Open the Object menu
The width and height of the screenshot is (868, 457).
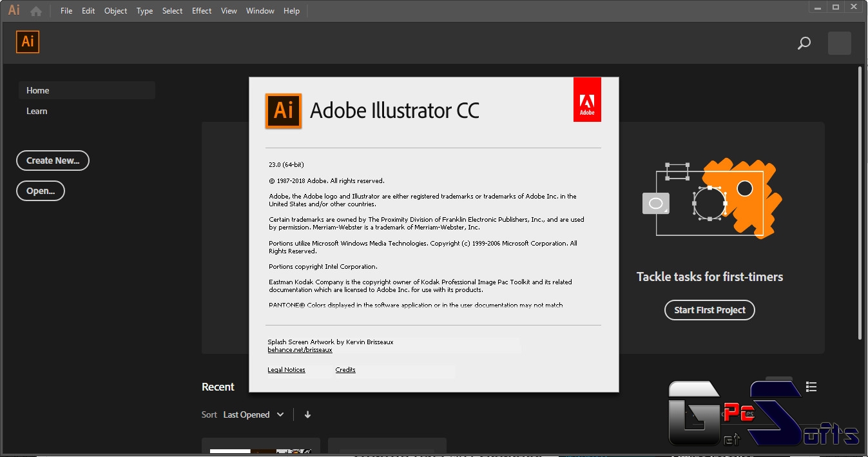coord(116,11)
